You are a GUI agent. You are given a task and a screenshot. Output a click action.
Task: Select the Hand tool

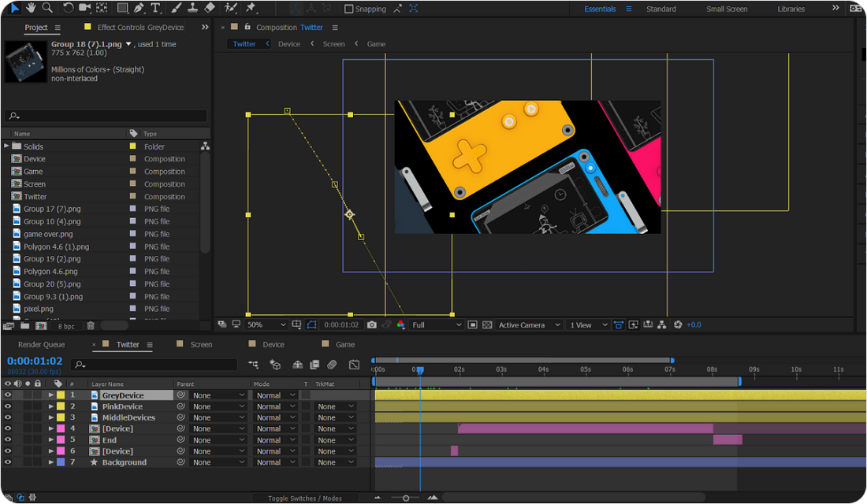click(x=32, y=8)
